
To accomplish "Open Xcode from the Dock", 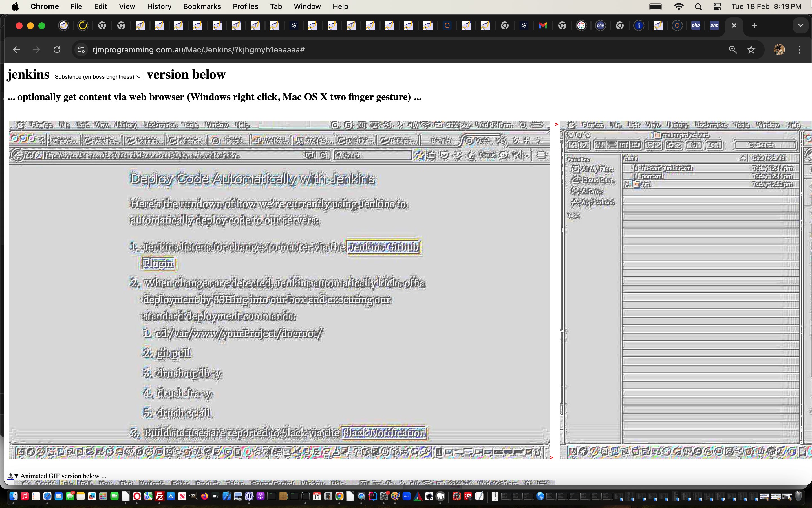I will pyautogui.click(x=227, y=496).
